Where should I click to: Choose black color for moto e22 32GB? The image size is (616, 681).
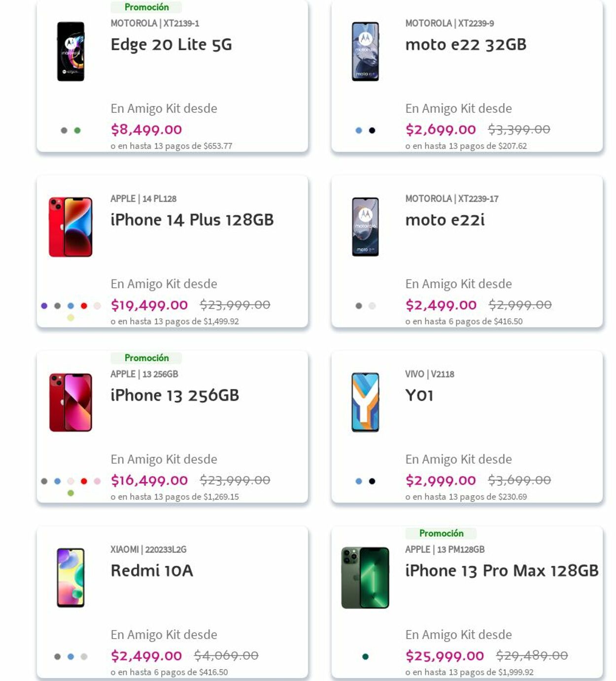(372, 131)
